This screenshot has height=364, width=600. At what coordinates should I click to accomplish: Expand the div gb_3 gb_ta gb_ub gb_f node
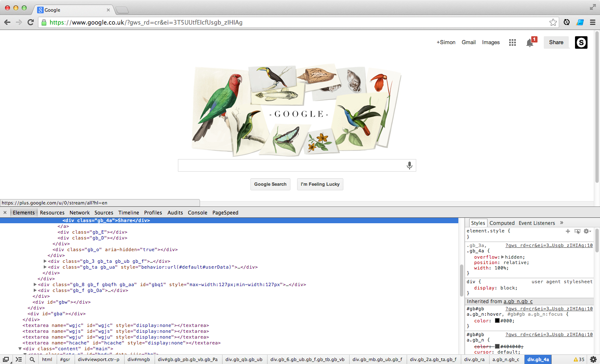coord(45,261)
